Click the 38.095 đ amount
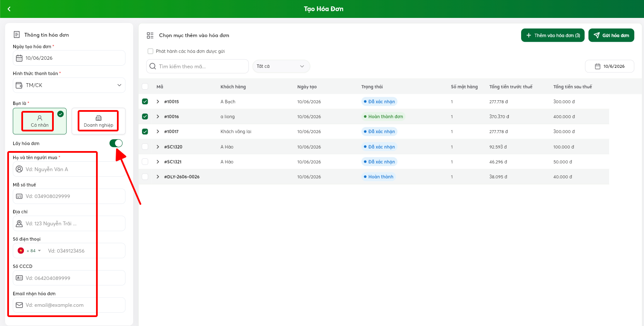Viewport: 644px width, 326px height. tap(498, 177)
